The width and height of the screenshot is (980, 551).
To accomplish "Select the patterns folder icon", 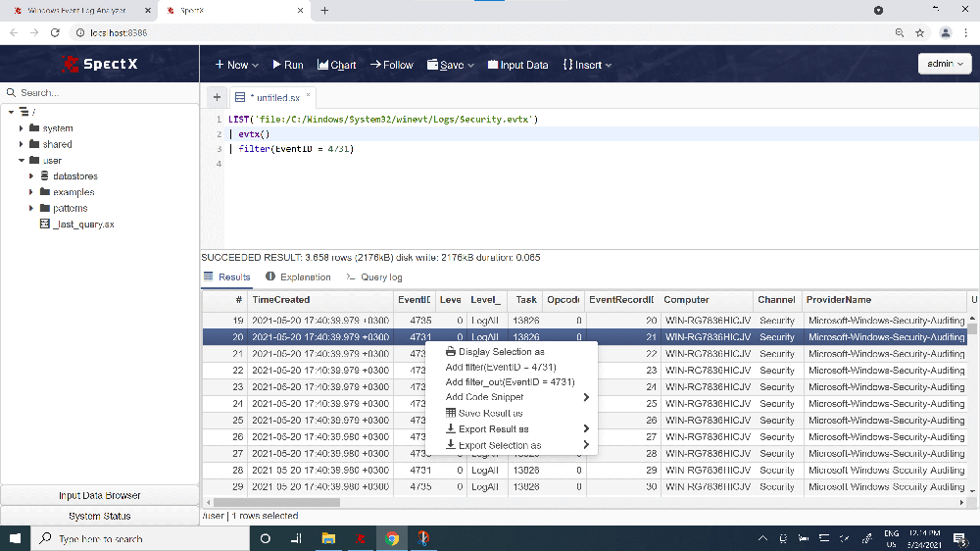I will point(45,208).
